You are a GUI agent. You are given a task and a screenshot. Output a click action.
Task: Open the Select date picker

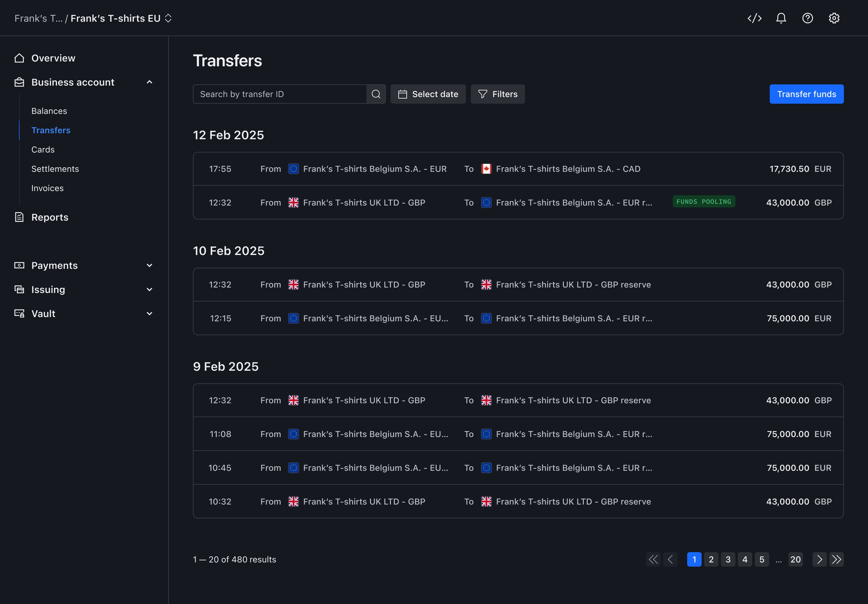pos(428,94)
